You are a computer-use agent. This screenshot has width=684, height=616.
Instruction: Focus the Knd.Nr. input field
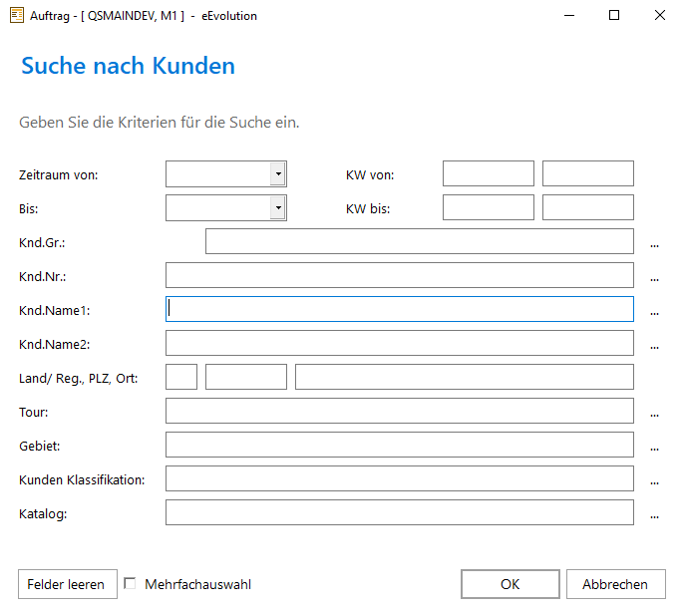point(400,275)
